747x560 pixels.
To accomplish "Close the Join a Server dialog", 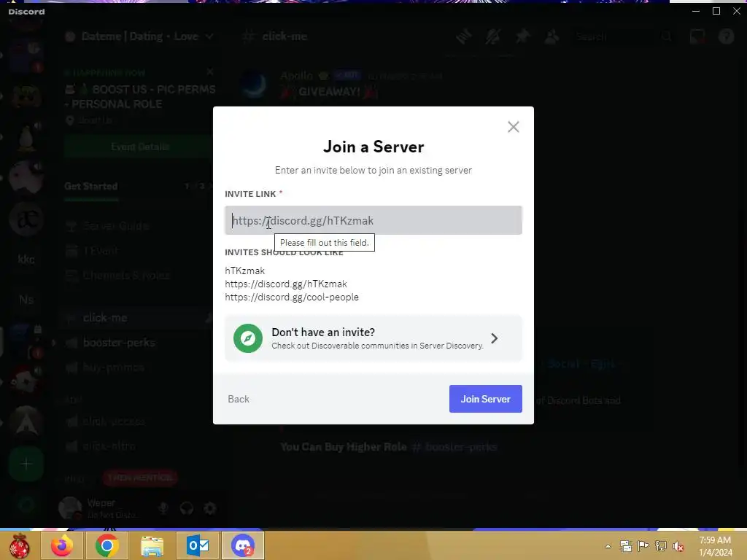I will coord(513,127).
